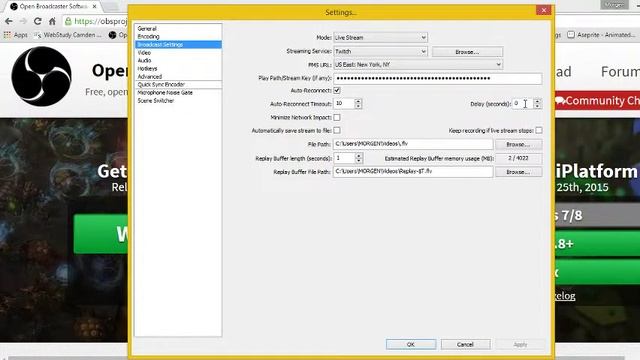Screen dimensions: 640x360
Task: Click browser home icon
Action: (x=52, y=21)
